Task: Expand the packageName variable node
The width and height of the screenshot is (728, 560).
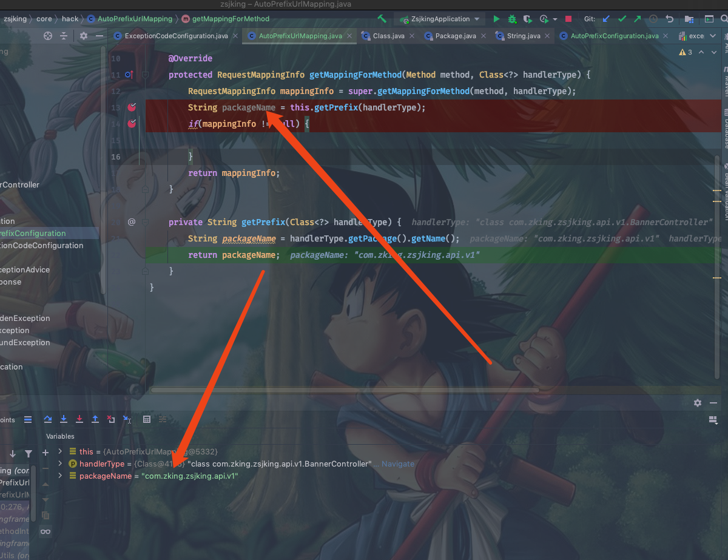Action: pos(60,476)
